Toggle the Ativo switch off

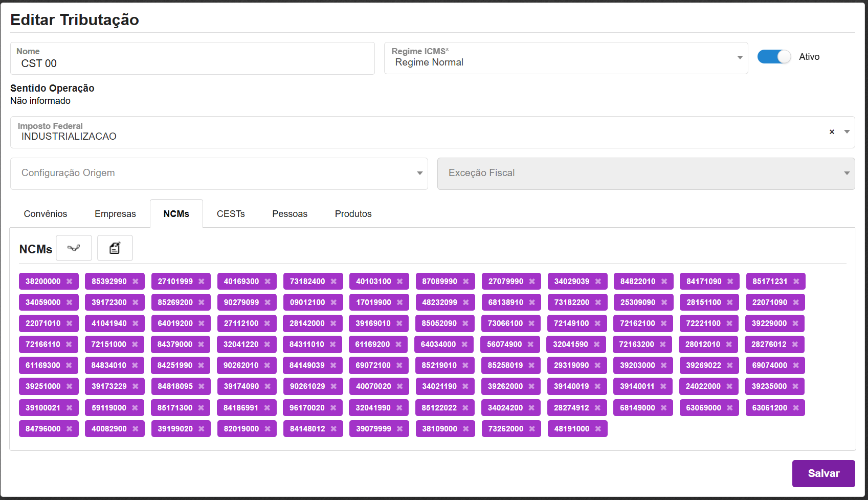click(x=774, y=57)
